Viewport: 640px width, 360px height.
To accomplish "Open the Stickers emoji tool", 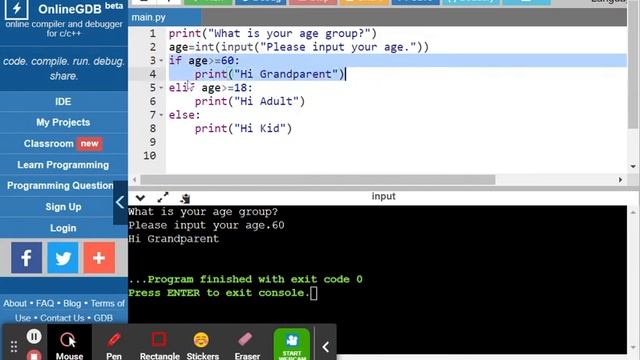I will pos(202,346).
